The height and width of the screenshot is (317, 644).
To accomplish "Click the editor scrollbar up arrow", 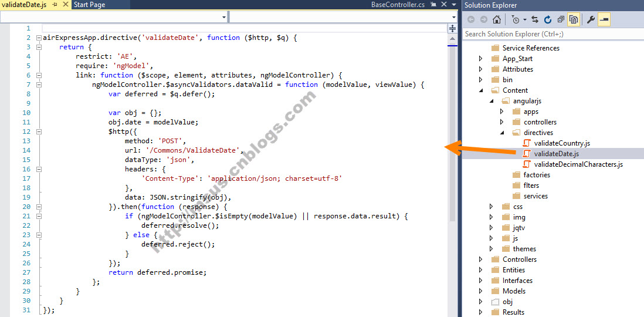I will pyautogui.click(x=452, y=38).
